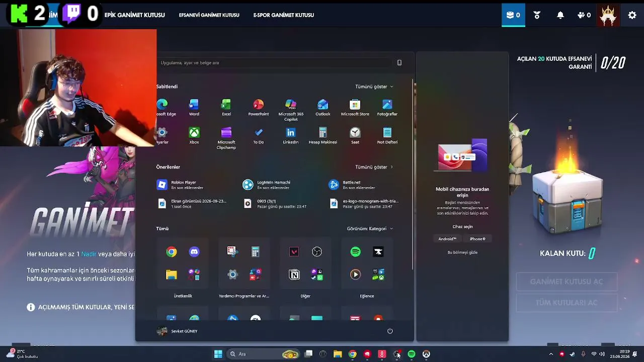Open the Görünüm: Kategori dropdown
The width and height of the screenshot is (644, 362).
370,228
